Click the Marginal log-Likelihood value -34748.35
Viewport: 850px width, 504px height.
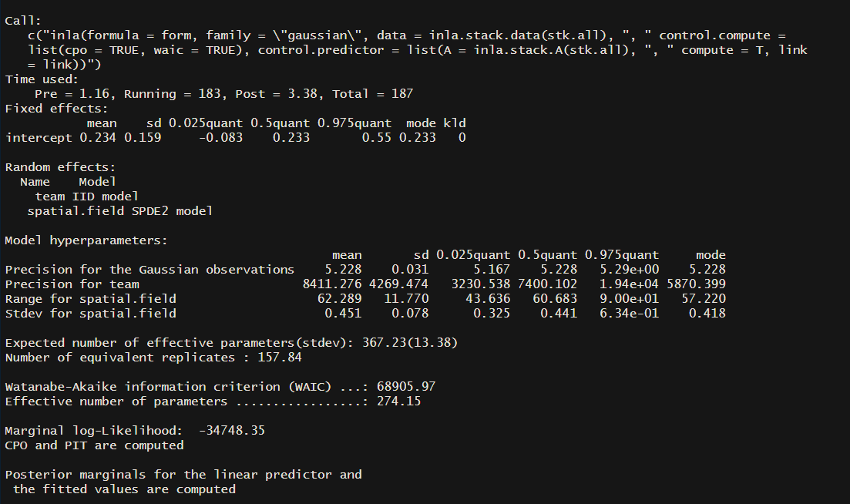tap(231, 430)
